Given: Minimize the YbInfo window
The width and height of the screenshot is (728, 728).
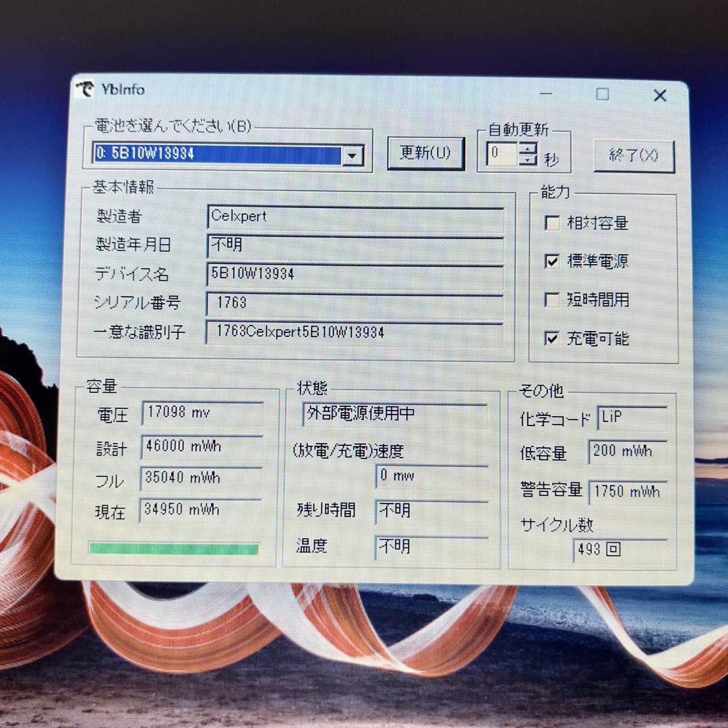Looking at the screenshot, I should [546, 94].
